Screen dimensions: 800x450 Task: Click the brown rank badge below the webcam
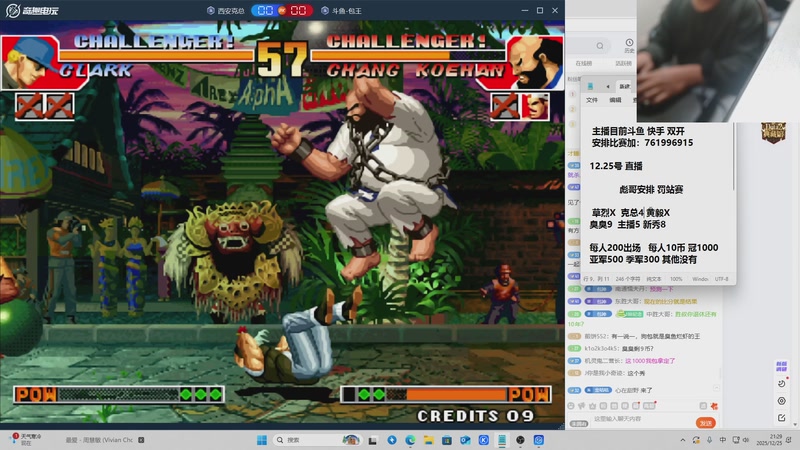(x=773, y=132)
